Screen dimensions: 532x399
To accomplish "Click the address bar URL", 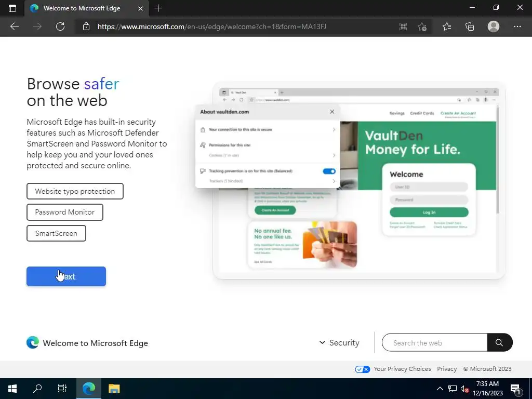I will (212, 26).
